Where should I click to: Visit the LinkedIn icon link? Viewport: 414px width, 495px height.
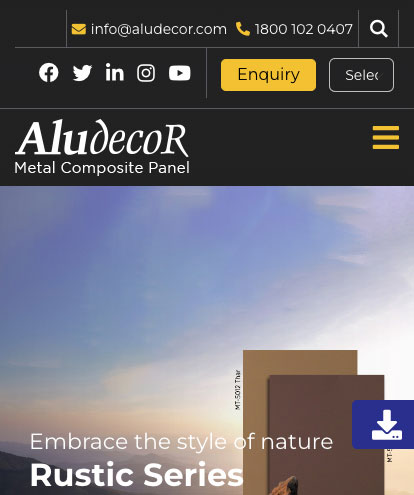[x=114, y=72]
